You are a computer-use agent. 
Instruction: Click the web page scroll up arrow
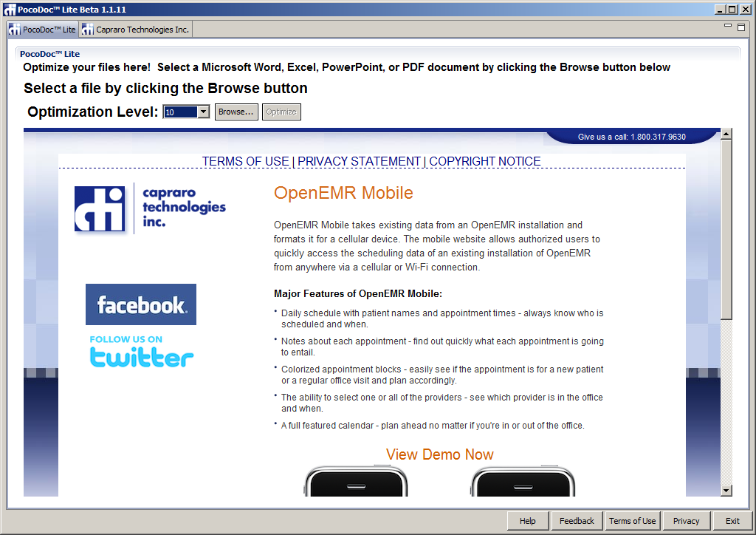point(726,134)
